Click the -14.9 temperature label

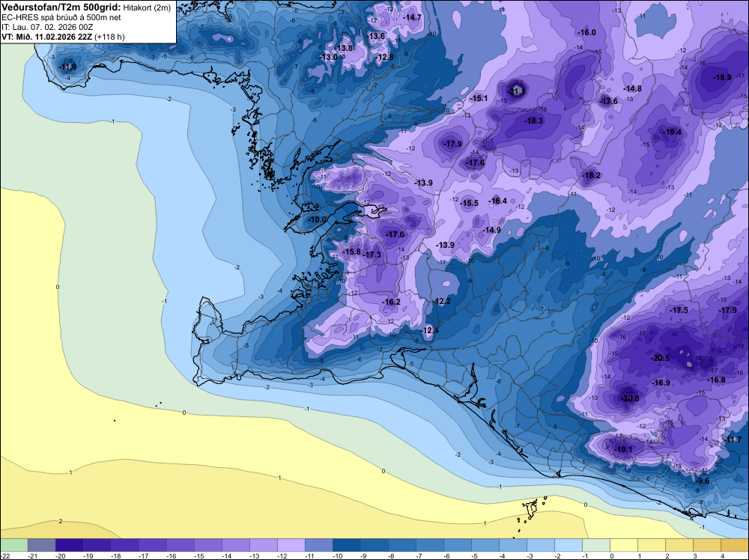click(x=491, y=230)
